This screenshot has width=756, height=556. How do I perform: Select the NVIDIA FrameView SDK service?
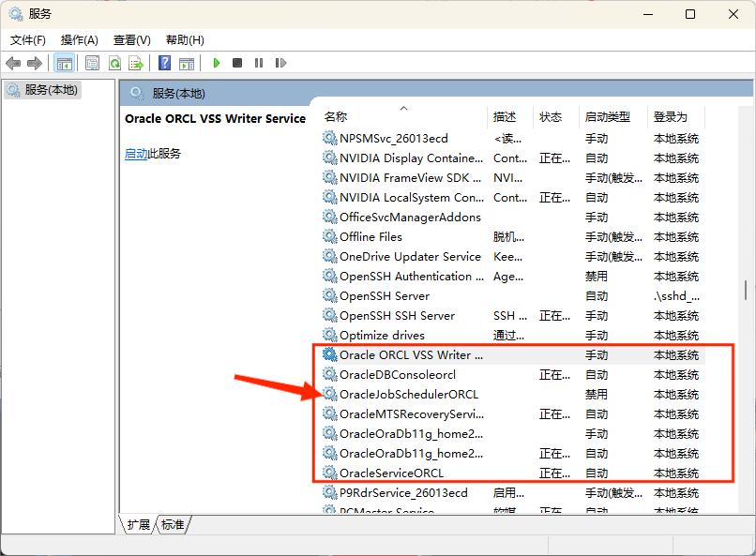click(x=513, y=178)
